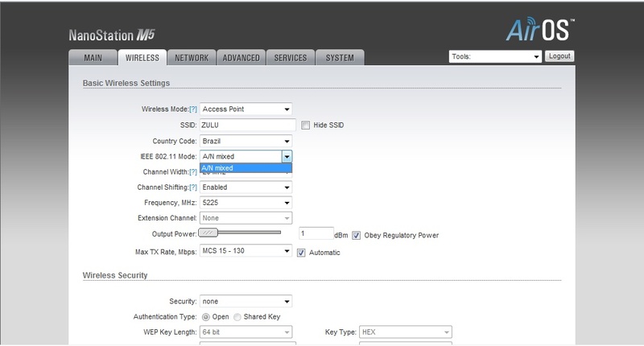This screenshot has height=346, width=644.
Task: Open the Security dropdown
Action: (246, 301)
